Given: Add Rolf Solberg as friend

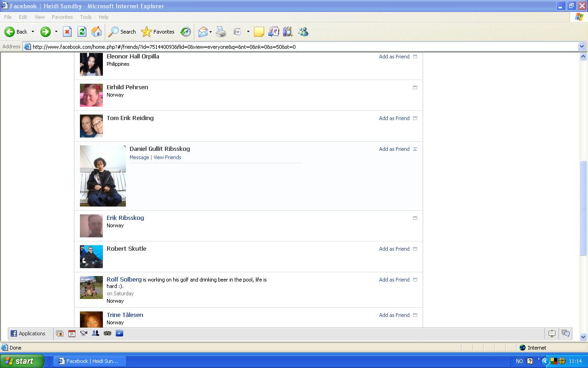Looking at the screenshot, I should (x=394, y=280).
